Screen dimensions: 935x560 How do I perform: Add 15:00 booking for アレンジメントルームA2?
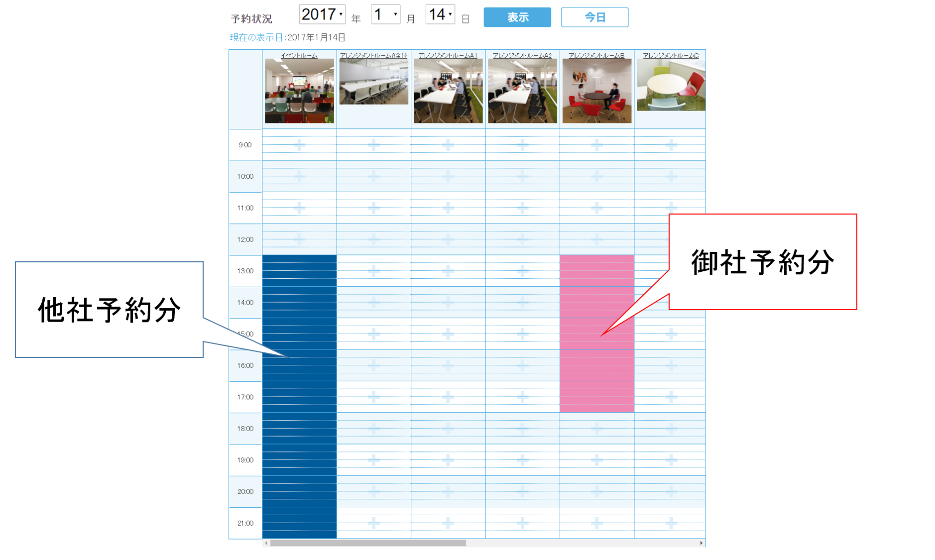[x=522, y=334]
